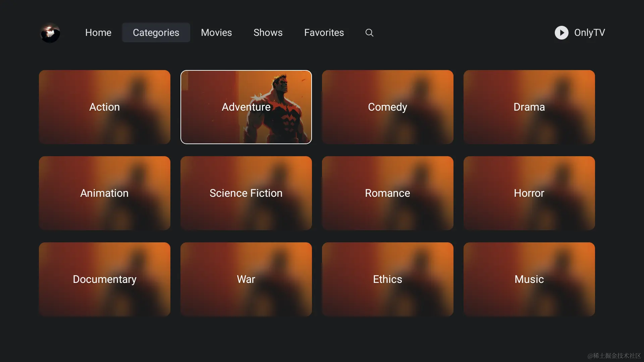Open the Animation category
The height and width of the screenshot is (362, 644).
[104, 193]
